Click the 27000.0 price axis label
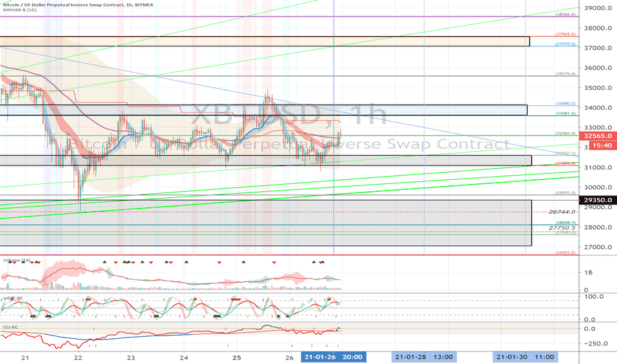Screen dimensions: 617x364 pos(598,247)
